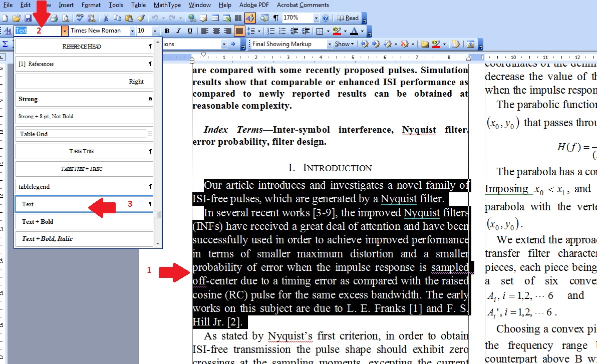Open the font size 10 dropdown
This screenshot has width=597, height=364.
click(155, 31)
